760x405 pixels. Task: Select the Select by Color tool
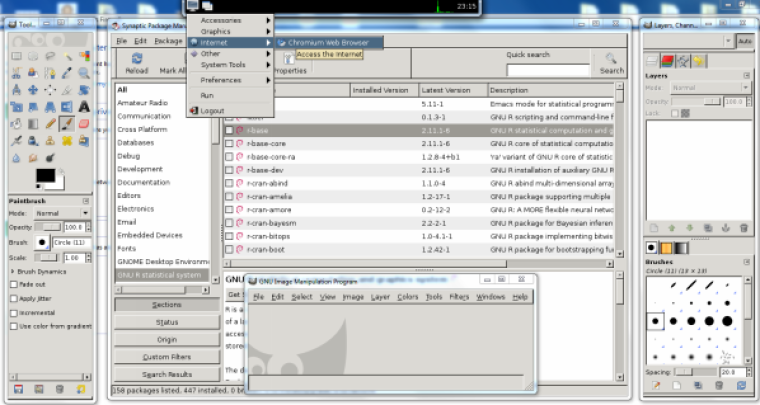coord(84,56)
